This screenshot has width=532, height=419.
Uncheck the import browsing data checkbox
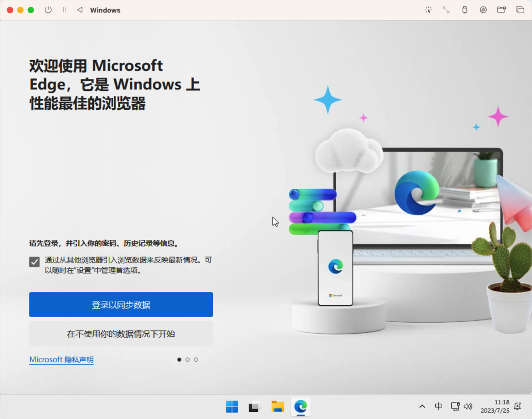34,262
